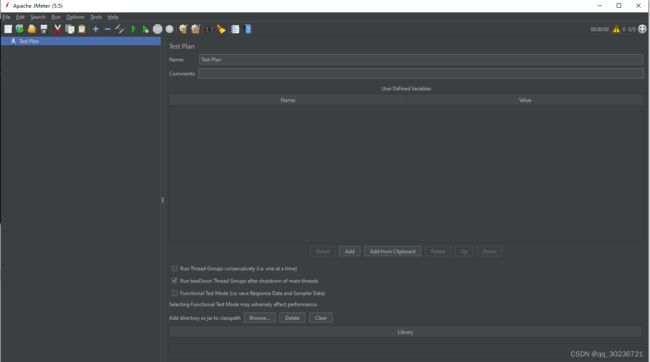The image size is (650, 362).
Task: Maximize the JMeter window
Action: click(619, 5)
